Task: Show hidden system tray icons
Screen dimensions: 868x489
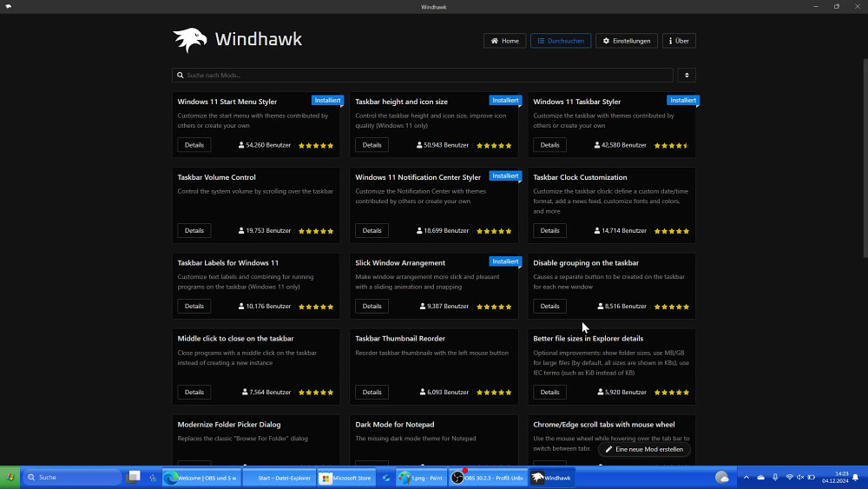Action: pos(746,478)
